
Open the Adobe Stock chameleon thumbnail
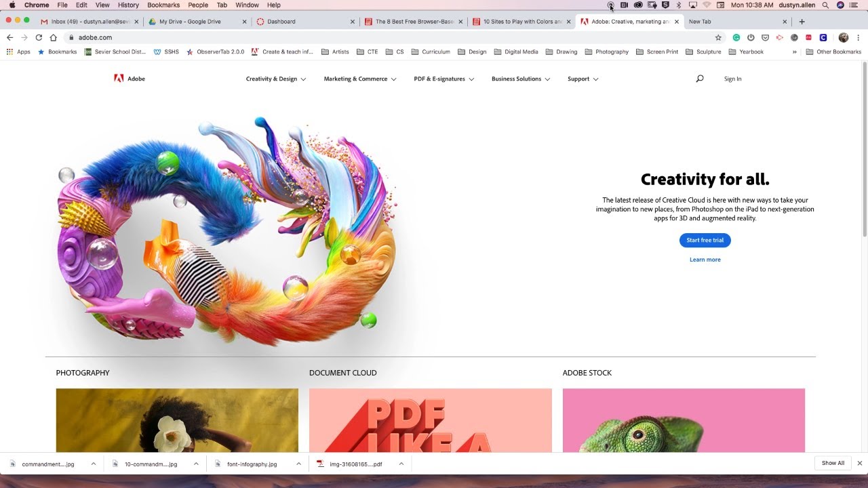(684, 420)
